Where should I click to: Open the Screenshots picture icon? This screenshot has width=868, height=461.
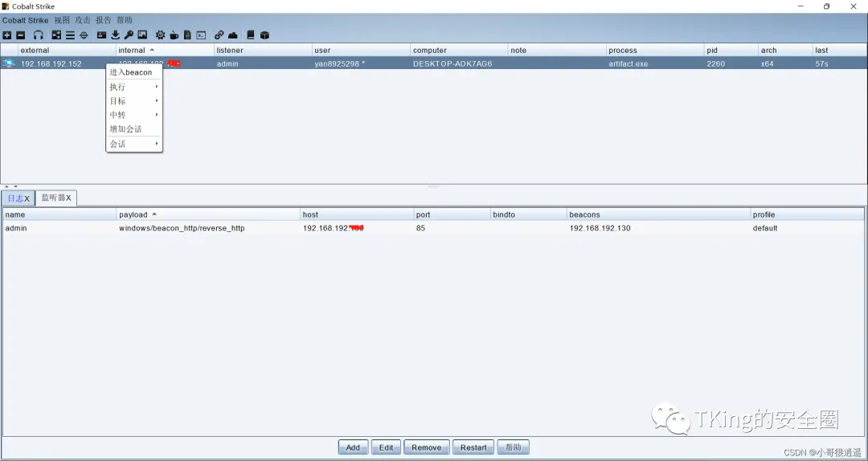[x=142, y=35]
